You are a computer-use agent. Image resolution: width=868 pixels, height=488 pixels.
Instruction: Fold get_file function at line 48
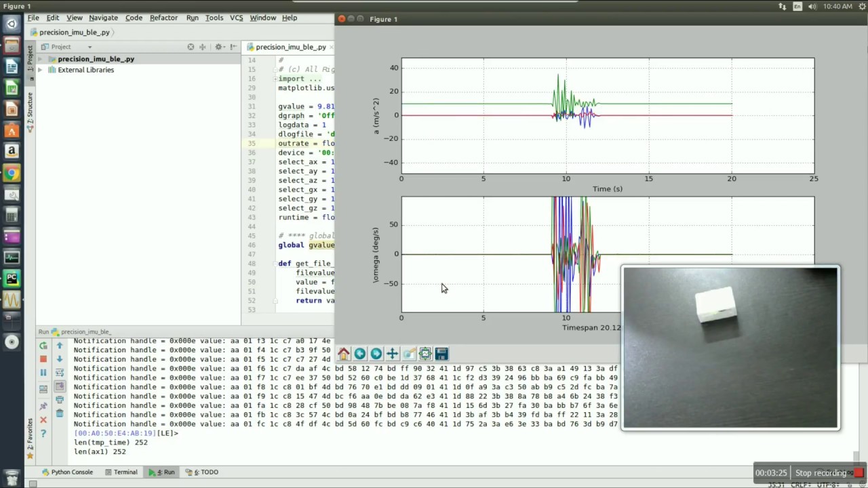(x=276, y=264)
